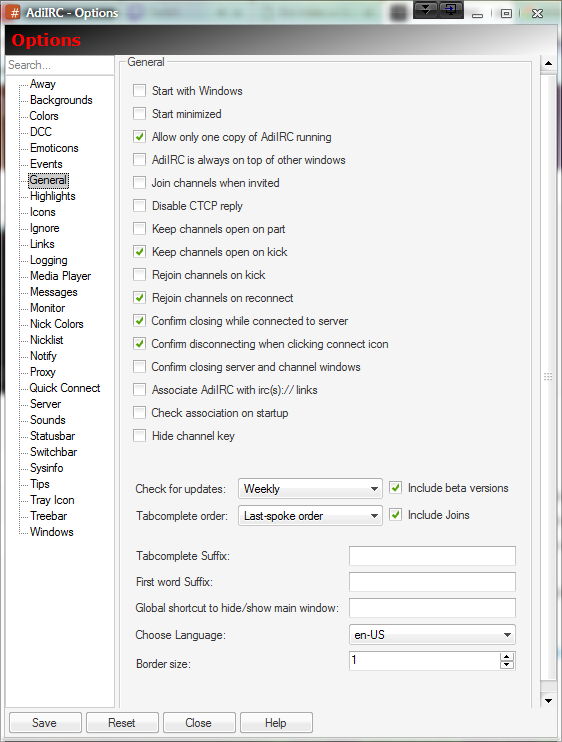The height and width of the screenshot is (742, 562).
Task: Click the AdiIRC hash icon in title bar
Action: 15,12
